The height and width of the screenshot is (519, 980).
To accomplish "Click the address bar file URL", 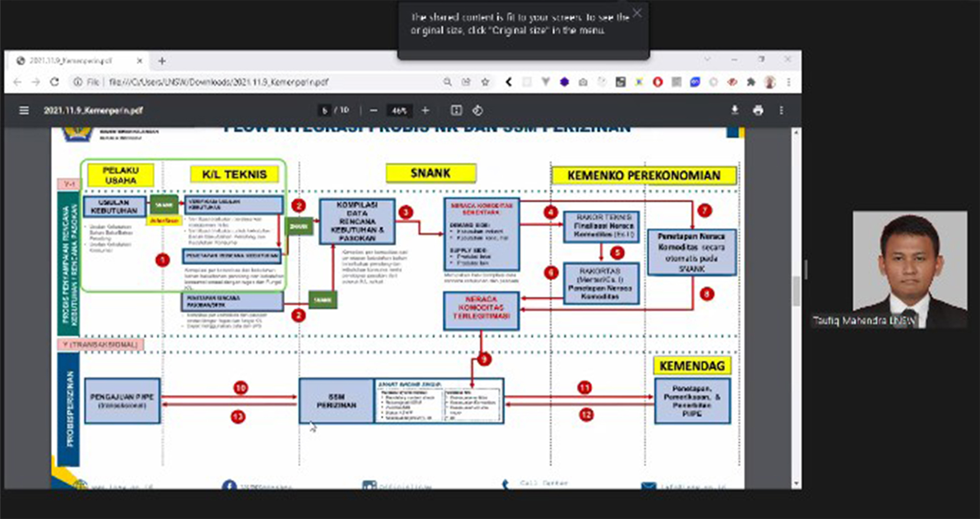I will pos(218,82).
